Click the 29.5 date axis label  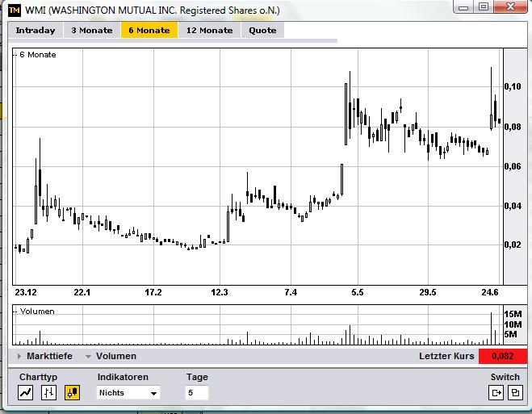click(x=428, y=292)
